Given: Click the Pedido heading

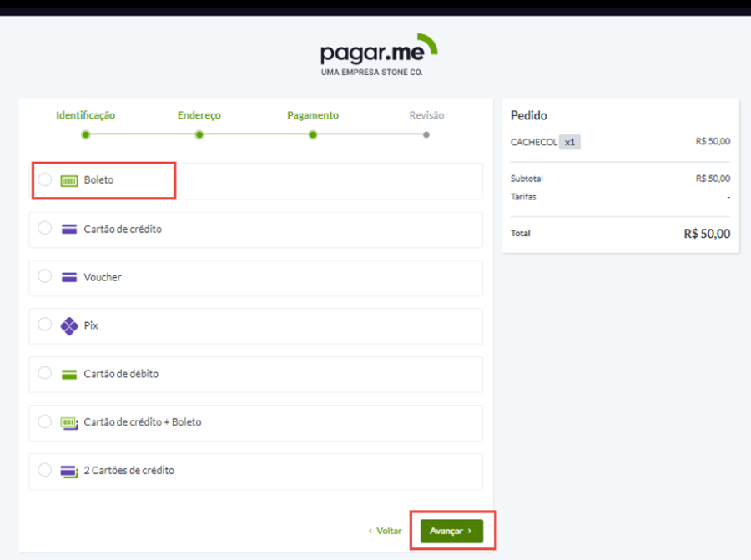Looking at the screenshot, I should click(529, 115).
